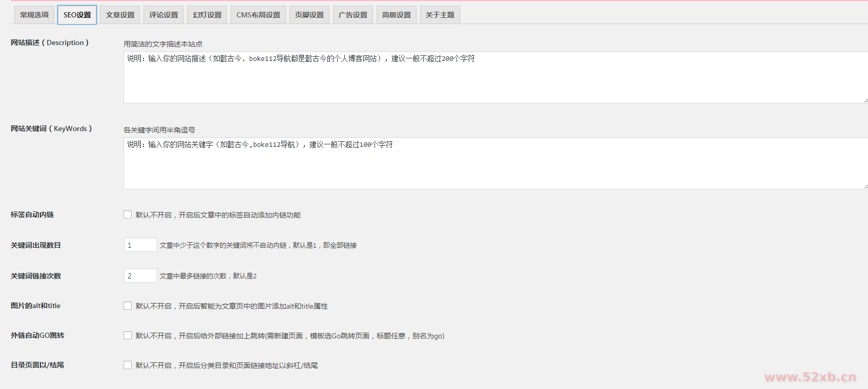Select the 高级设置 tab
The width and height of the screenshot is (868, 389).
tap(397, 15)
